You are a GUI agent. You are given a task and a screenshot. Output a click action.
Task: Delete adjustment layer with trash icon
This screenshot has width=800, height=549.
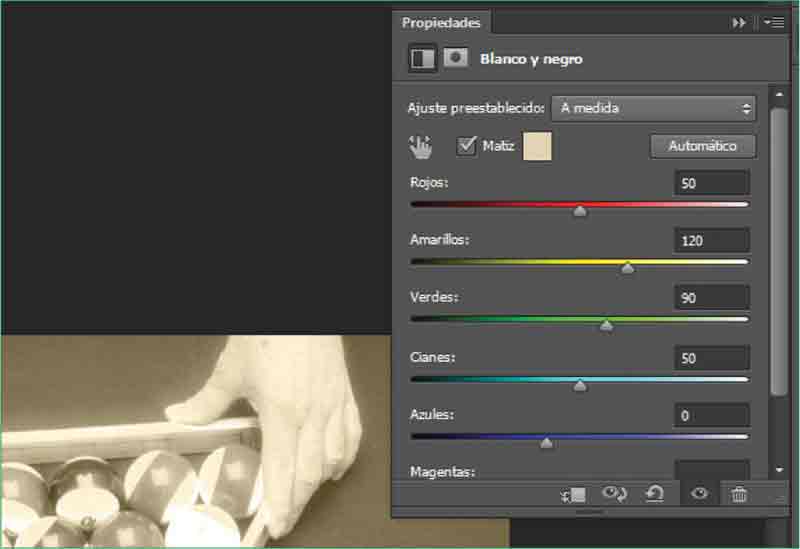pos(739,494)
